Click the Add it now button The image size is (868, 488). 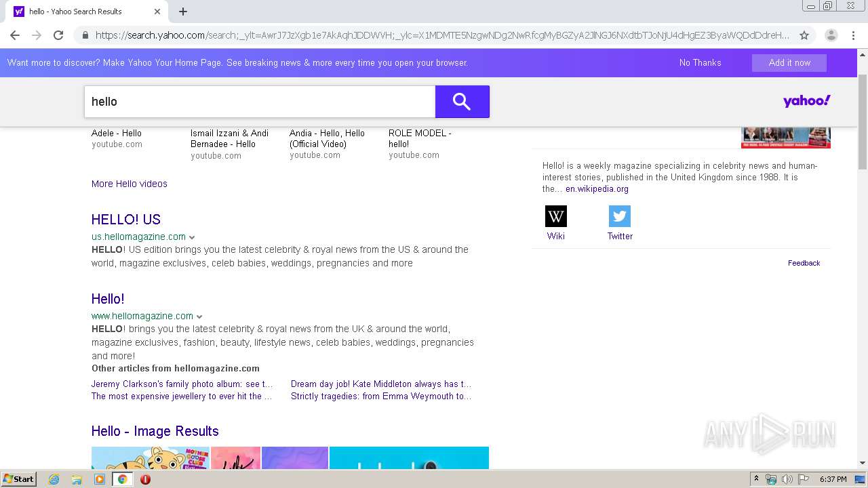789,62
